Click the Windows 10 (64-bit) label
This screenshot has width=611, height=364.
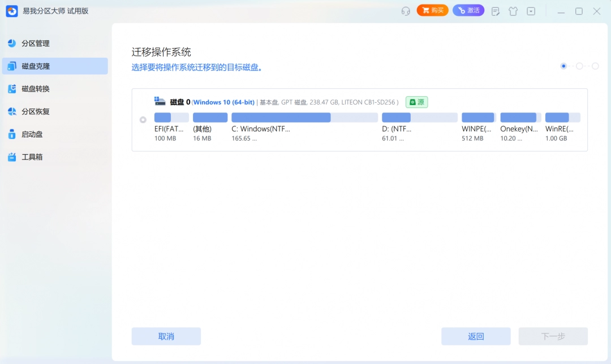pyautogui.click(x=223, y=102)
